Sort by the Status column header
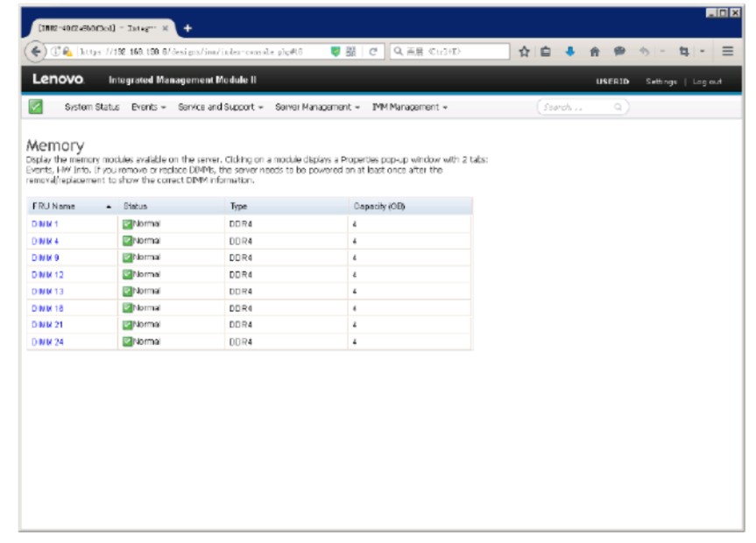 tap(171, 207)
